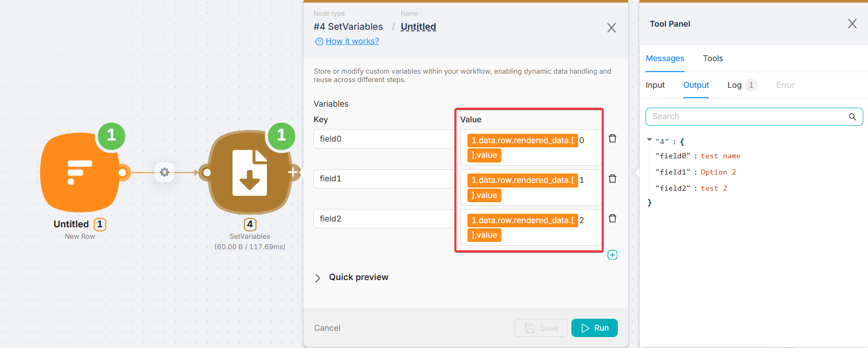Add a new variable with plus icon
The width and height of the screenshot is (868, 348).
[x=613, y=255]
